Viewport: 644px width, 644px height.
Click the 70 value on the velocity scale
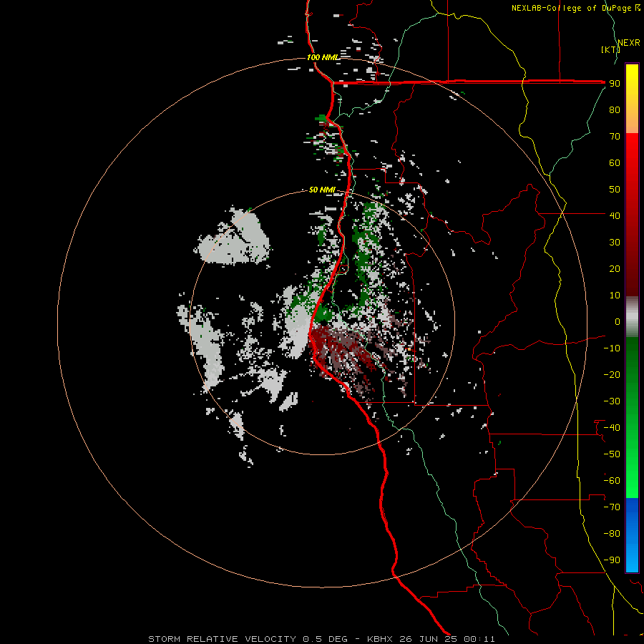(615, 137)
